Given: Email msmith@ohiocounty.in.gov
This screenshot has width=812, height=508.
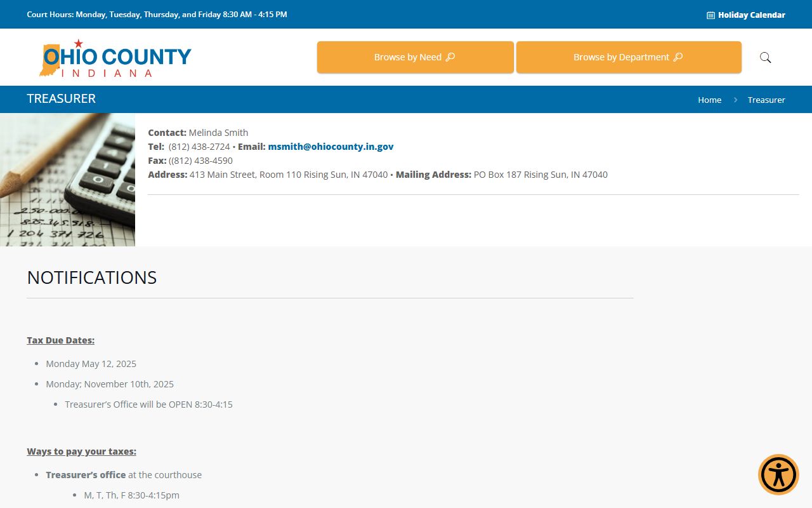Looking at the screenshot, I should point(331,147).
